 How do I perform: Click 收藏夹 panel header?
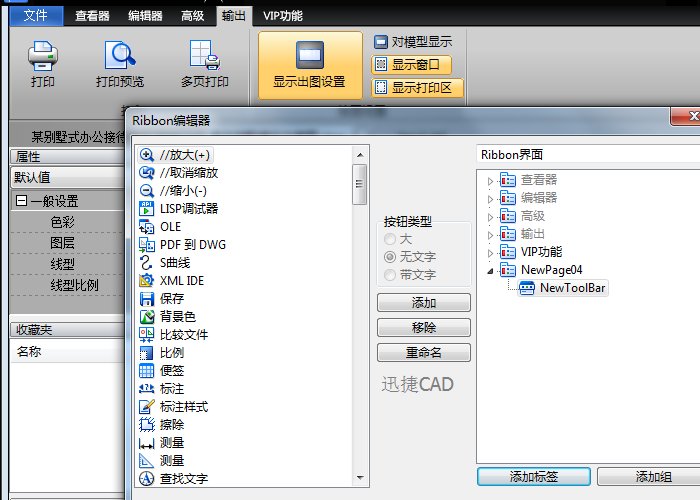click(x=68, y=329)
